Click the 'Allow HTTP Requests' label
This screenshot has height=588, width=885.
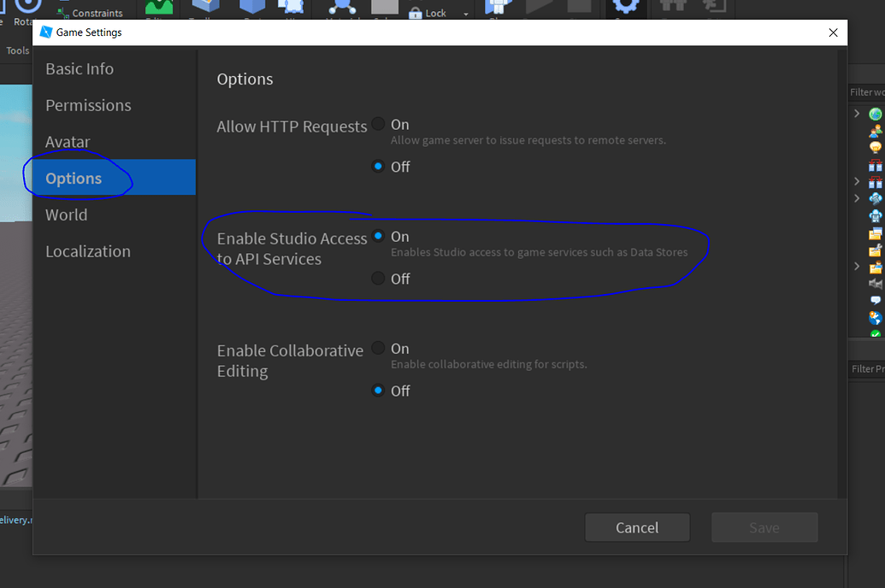click(292, 126)
